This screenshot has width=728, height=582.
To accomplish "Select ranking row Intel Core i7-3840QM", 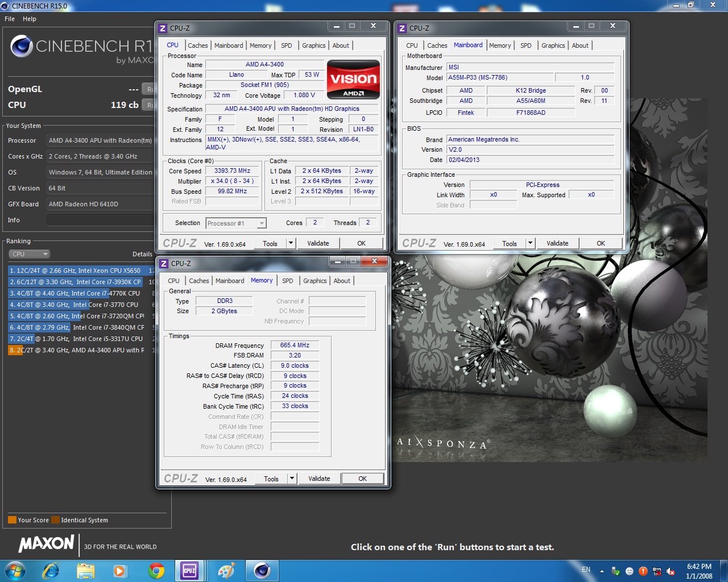I will point(81,327).
